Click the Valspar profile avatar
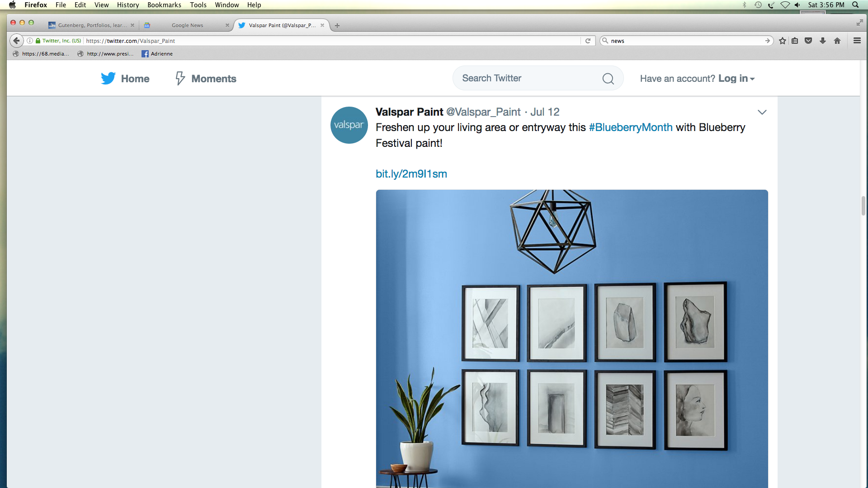The width and height of the screenshot is (868, 488). coord(349,125)
